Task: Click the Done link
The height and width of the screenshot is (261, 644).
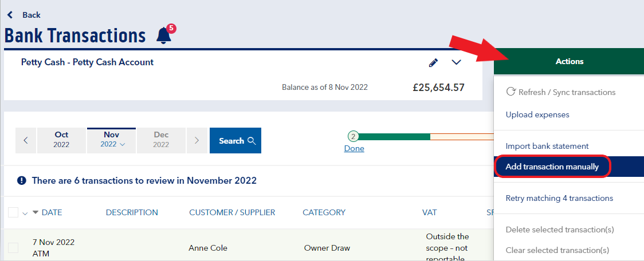Action: click(354, 149)
